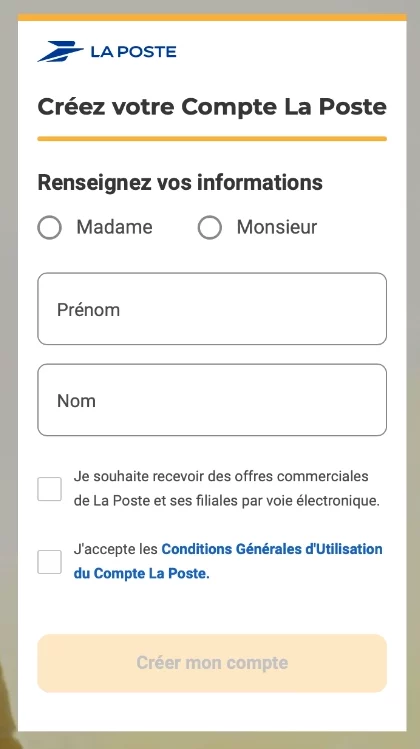
Task: Click the 'Renseignez vos informations' subheading
Action: pos(180,182)
